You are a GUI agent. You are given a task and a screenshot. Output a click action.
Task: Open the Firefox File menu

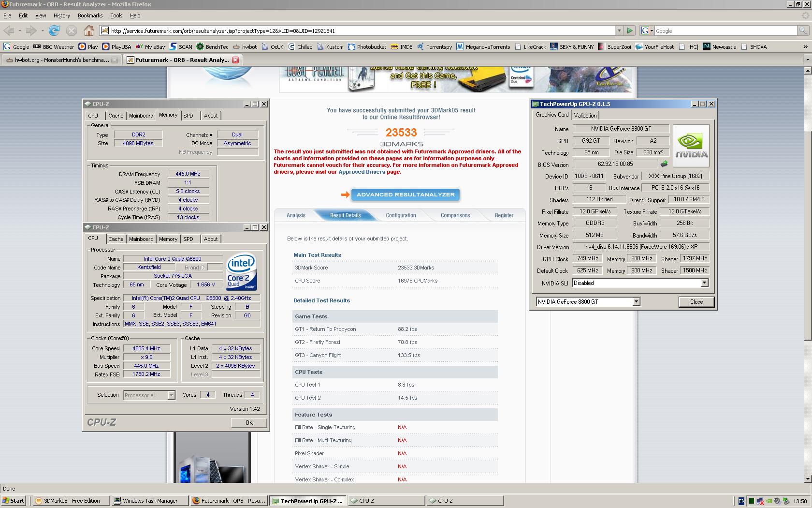pos(7,15)
